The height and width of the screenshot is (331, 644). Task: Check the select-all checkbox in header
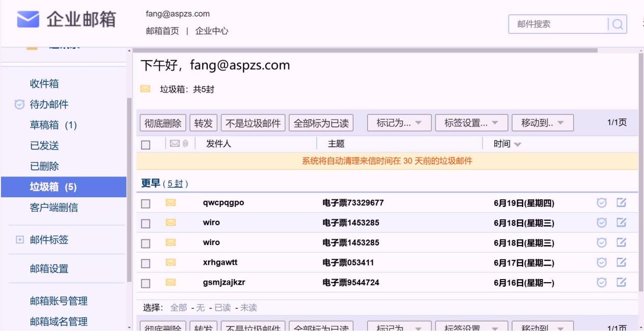[x=146, y=145]
